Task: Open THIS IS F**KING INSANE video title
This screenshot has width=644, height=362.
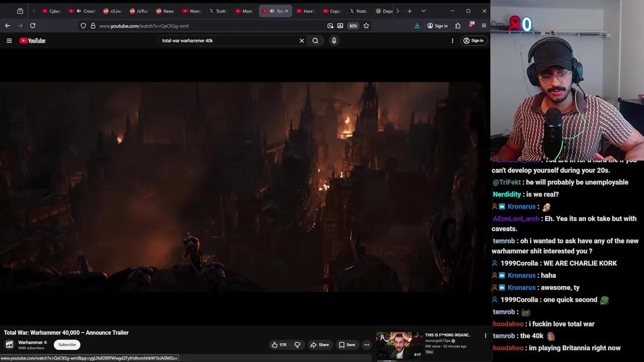Action: point(448,335)
